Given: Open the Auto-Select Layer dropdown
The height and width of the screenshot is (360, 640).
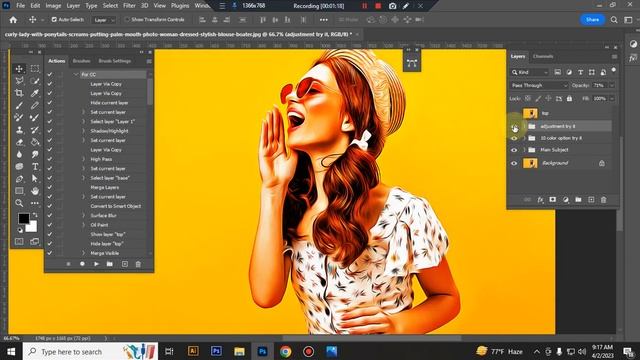Looking at the screenshot, I should pos(104,20).
